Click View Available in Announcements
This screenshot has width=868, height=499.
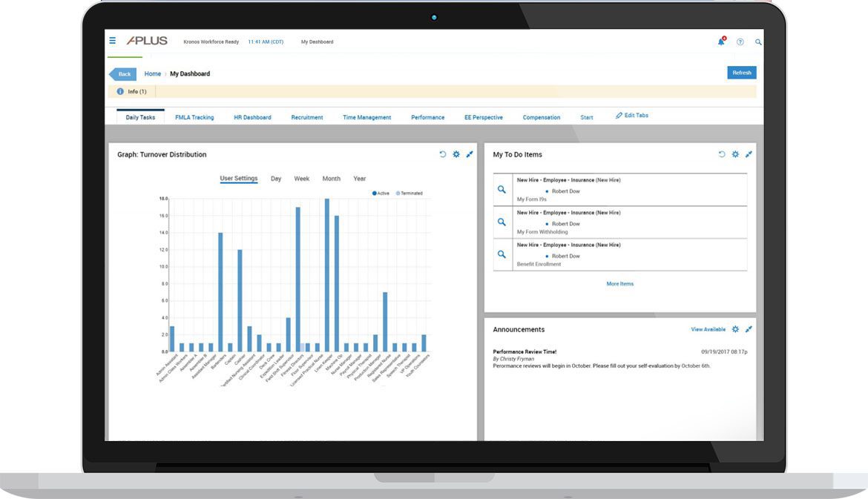[x=708, y=329]
